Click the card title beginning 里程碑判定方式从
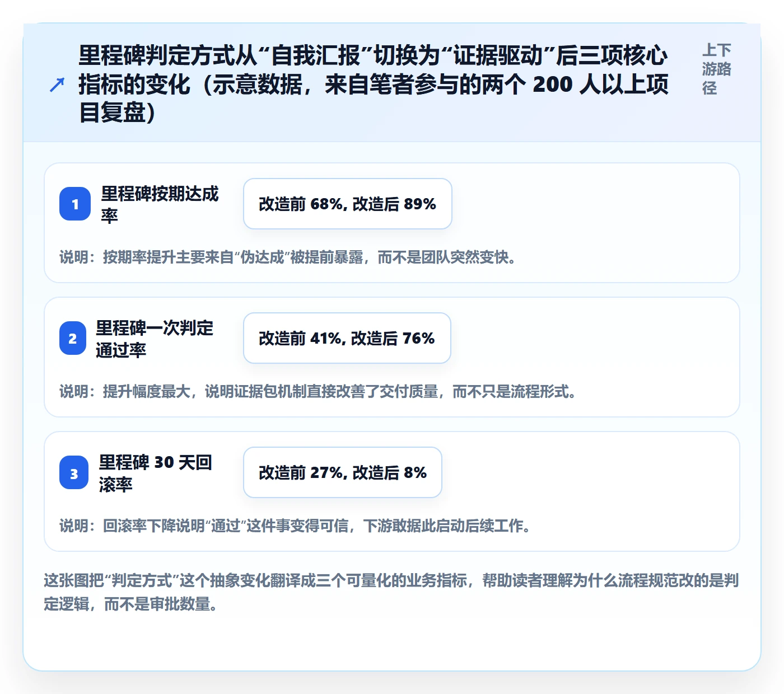The height and width of the screenshot is (694, 784). click(374, 83)
